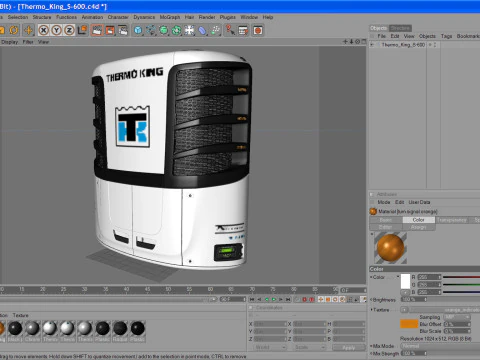
Task: Open the deformer palette with white cross icon
Action: (x=189, y=30)
